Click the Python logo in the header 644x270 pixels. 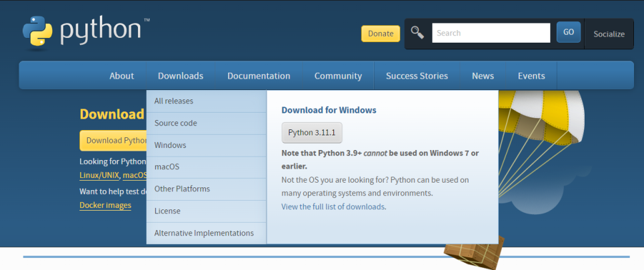pyautogui.click(x=86, y=32)
